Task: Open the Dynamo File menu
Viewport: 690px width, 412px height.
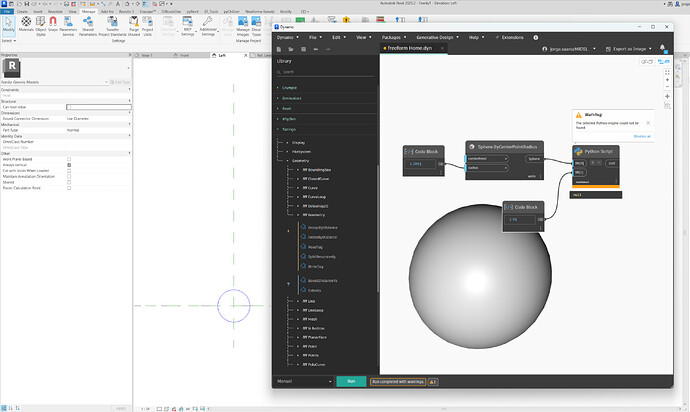Action: coord(315,37)
